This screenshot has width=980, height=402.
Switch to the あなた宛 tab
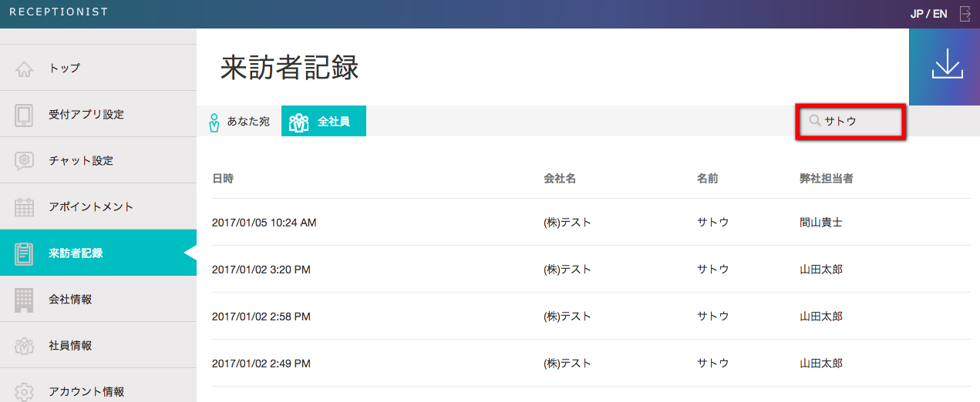(x=239, y=122)
